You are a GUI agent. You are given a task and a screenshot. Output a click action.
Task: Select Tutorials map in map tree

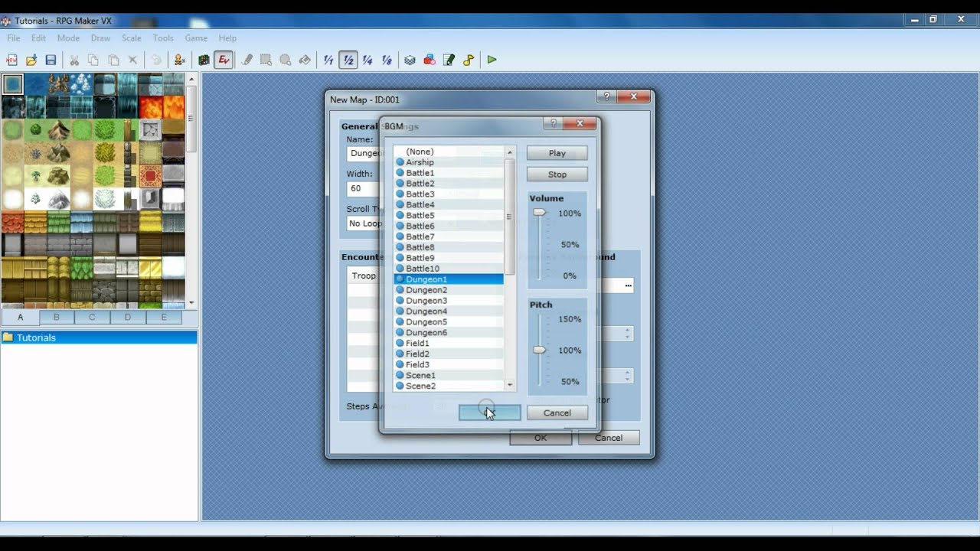pos(99,337)
